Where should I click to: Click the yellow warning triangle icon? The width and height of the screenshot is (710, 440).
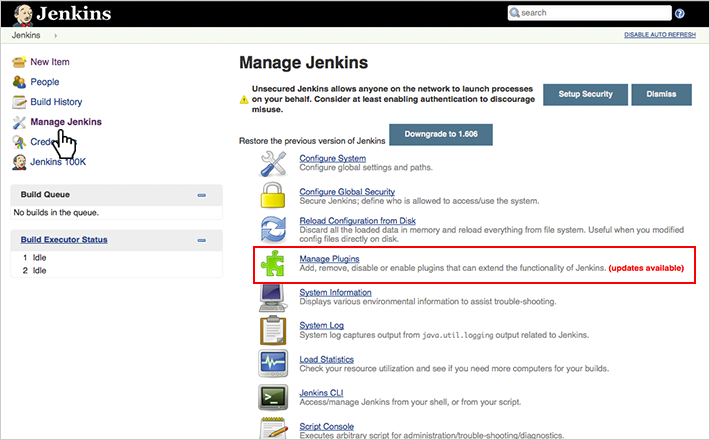(244, 100)
